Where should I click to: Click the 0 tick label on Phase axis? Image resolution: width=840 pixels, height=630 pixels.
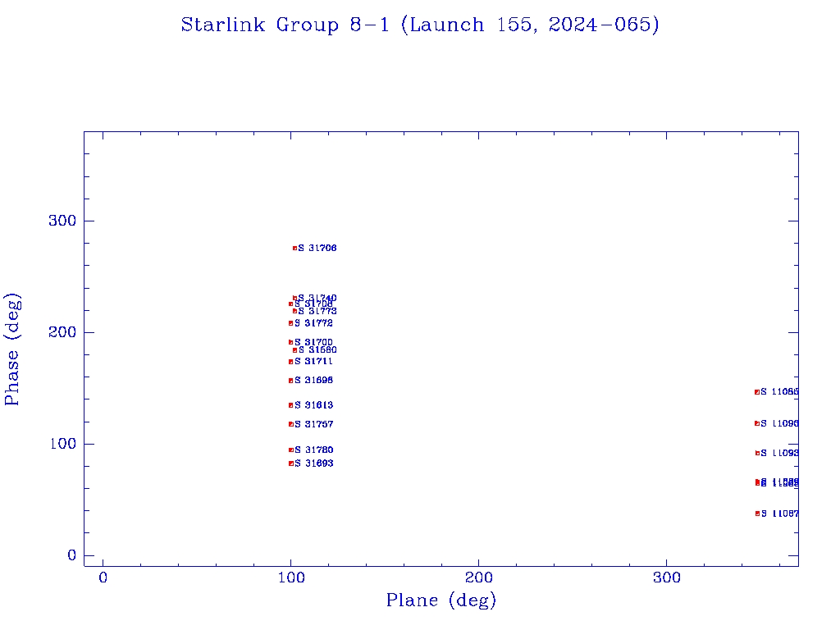(72, 555)
